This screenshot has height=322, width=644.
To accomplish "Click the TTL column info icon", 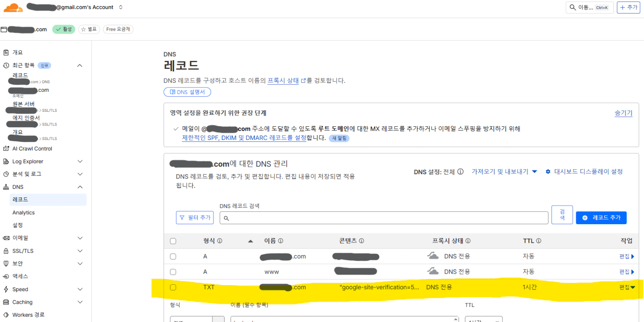I will coord(539,241).
